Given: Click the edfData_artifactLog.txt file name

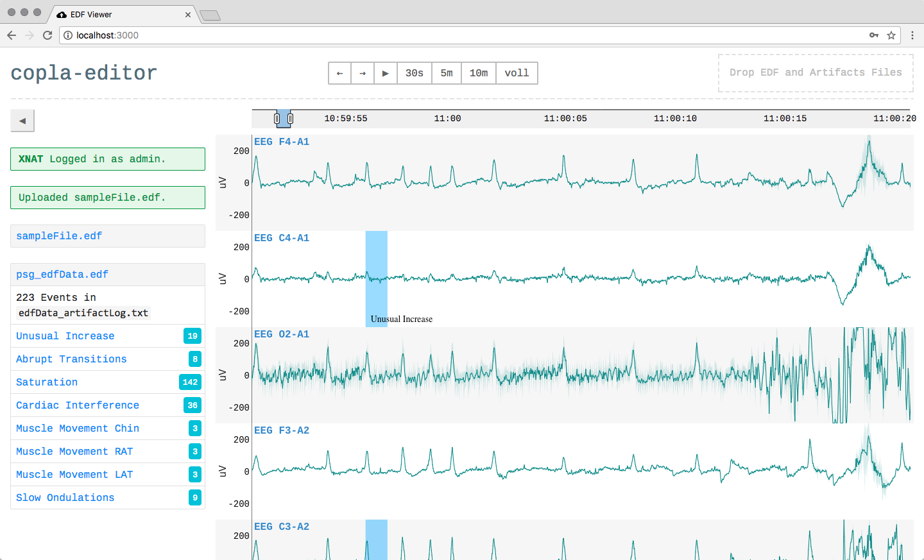Looking at the screenshot, I should click(83, 313).
